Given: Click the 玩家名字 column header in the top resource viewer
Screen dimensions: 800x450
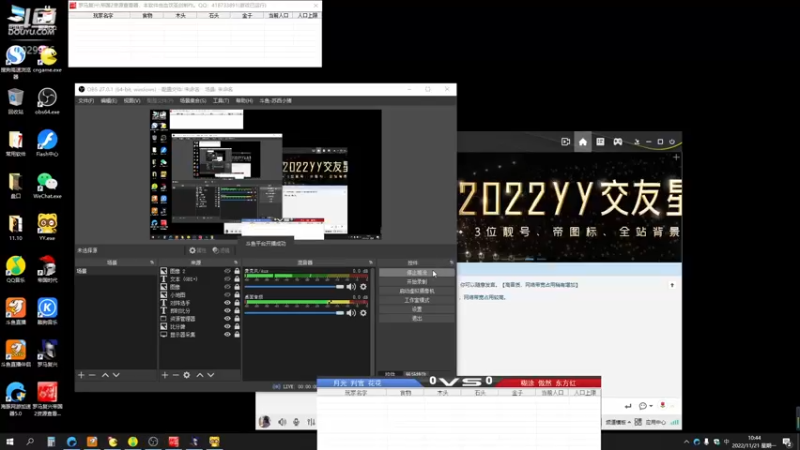Looking at the screenshot, I should pyautogui.click(x=103, y=16).
